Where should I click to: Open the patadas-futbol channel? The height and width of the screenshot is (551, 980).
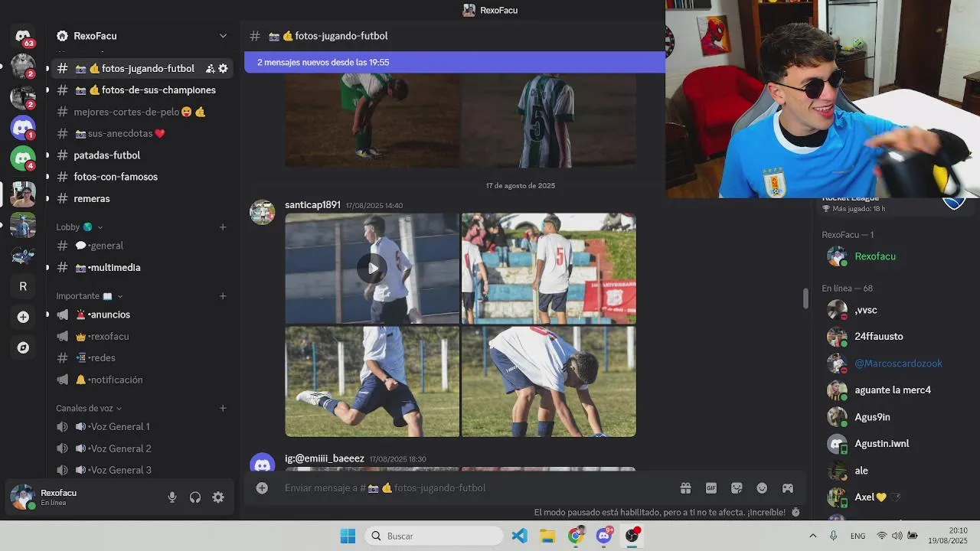pos(142,155)
